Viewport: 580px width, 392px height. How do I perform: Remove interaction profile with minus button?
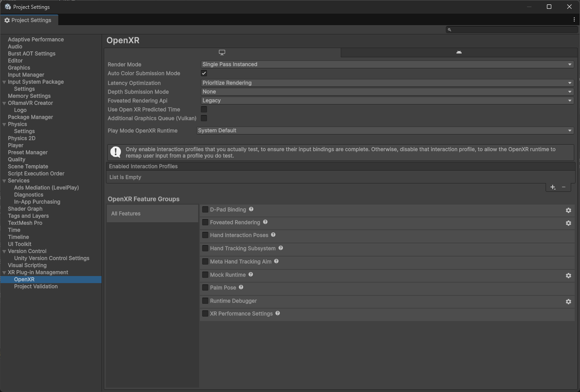[564, 187]
